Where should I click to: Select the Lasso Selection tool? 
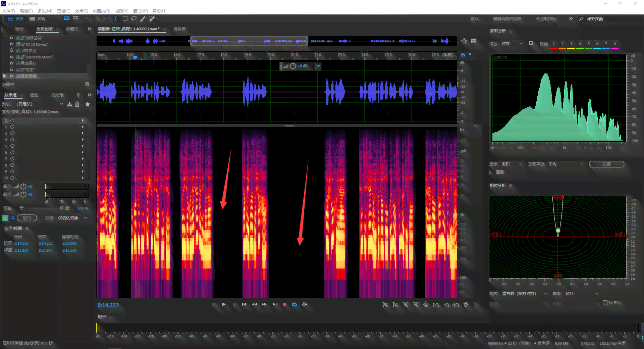(134, 19)
